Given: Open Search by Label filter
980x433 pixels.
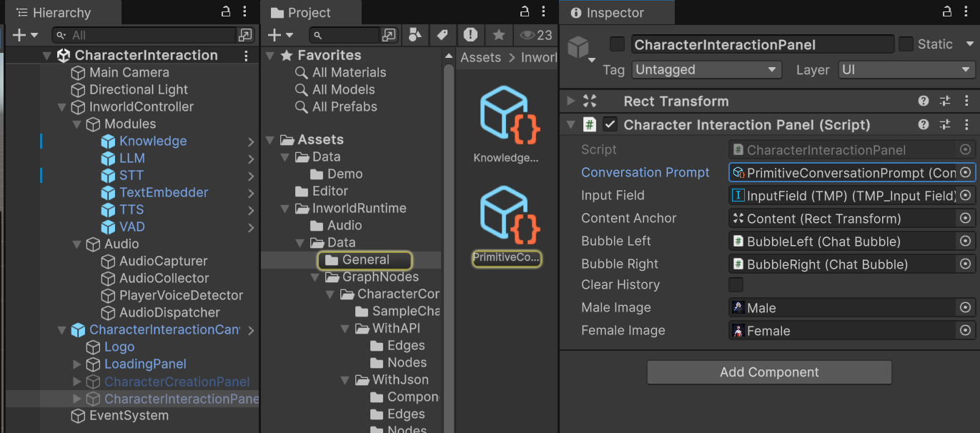Looking at the screenshot, I should click(x=442, y=34).
